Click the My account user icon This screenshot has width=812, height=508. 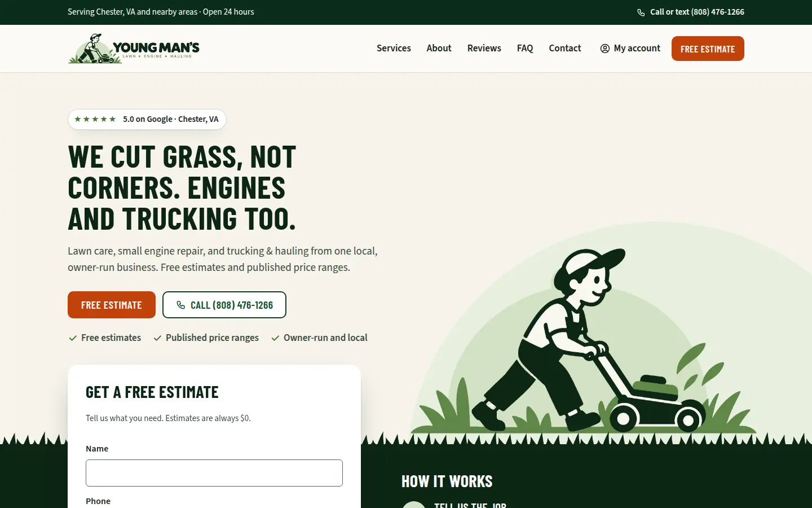click(x=605, y=49)
